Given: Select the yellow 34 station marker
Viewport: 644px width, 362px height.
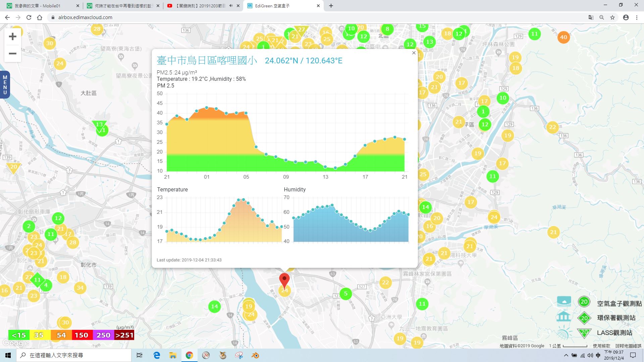Looking at the screenshot, I should [x=80, y=288].
